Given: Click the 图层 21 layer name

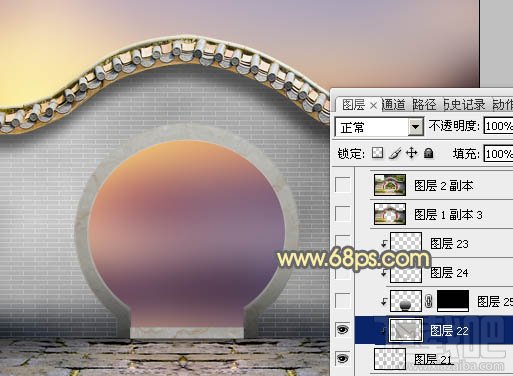Looking at the screenshot, I should 433,359.
